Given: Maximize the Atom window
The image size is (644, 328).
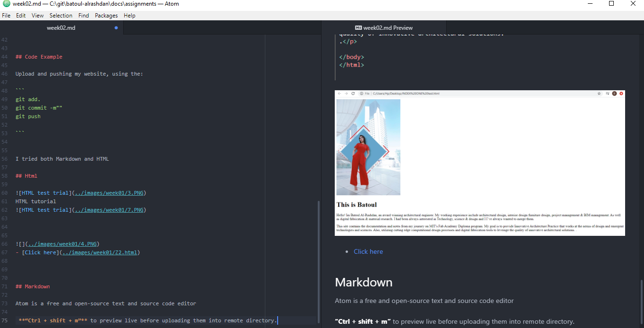Looking at the screenshot, I should (x=611, y=4).
